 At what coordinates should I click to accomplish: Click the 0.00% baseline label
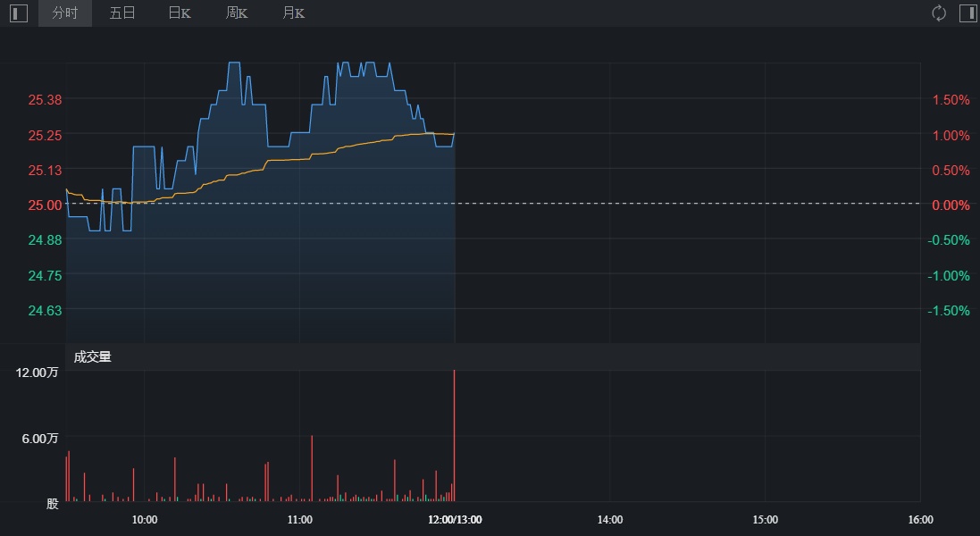click(951, 205)
